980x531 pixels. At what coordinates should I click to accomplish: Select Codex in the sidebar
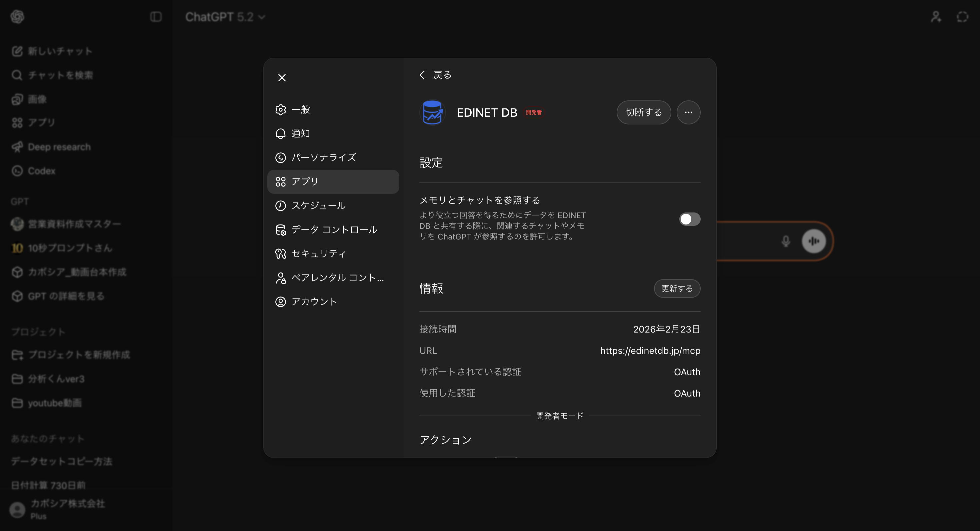click(x=41, y=170)
